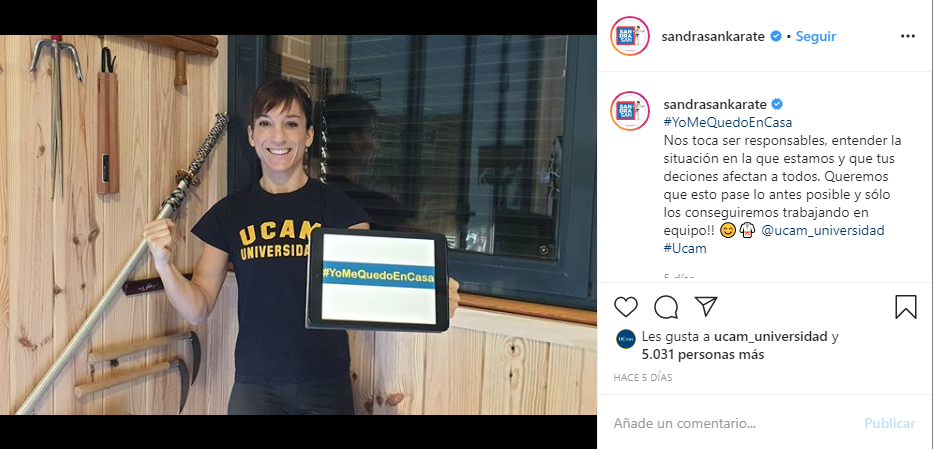Open the sandrasankarate profile avatar in the header
The image size is (933, 449).
(630, 36)
